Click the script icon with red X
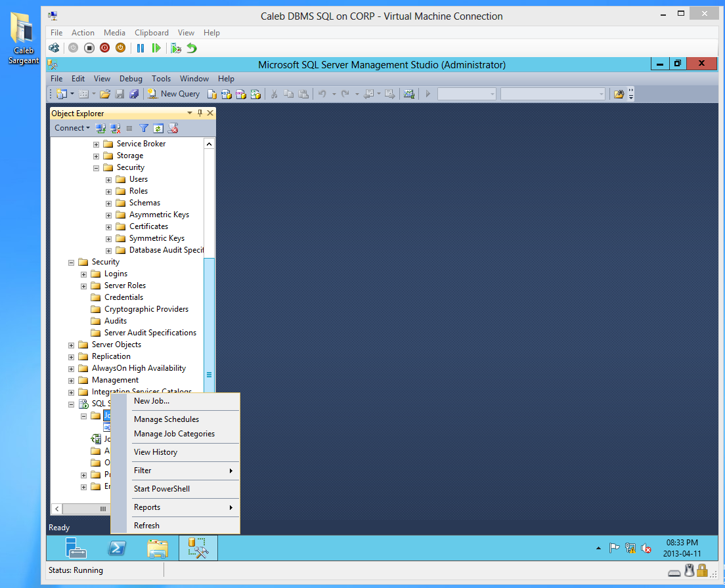Viewport: 725px width, 588px height. pos(173,128)
